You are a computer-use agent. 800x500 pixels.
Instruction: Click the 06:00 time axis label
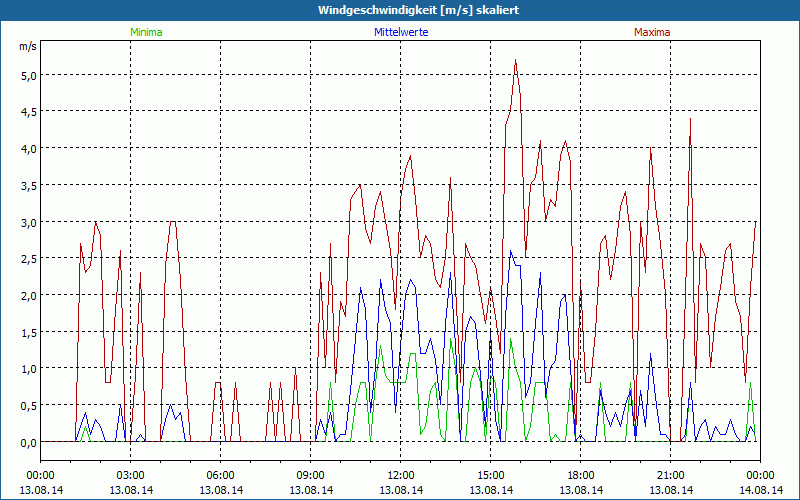tap(220, 476)
